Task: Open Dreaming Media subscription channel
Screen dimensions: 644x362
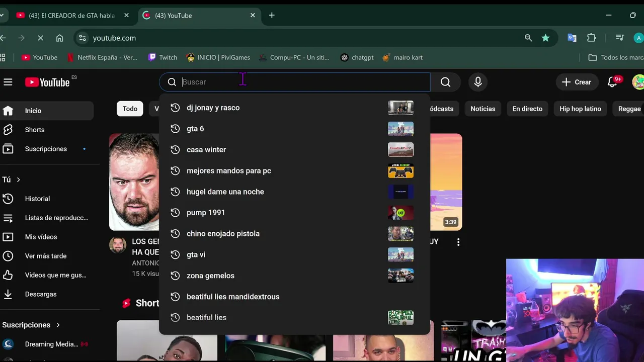Action: point(47,344)
